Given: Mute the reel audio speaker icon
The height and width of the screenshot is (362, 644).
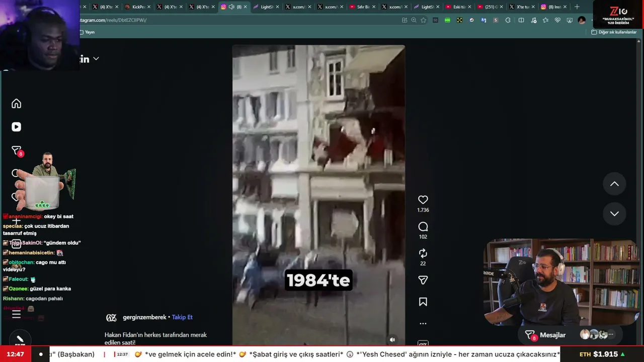Looking at the screenshot, I should click(x=392, y=339).
